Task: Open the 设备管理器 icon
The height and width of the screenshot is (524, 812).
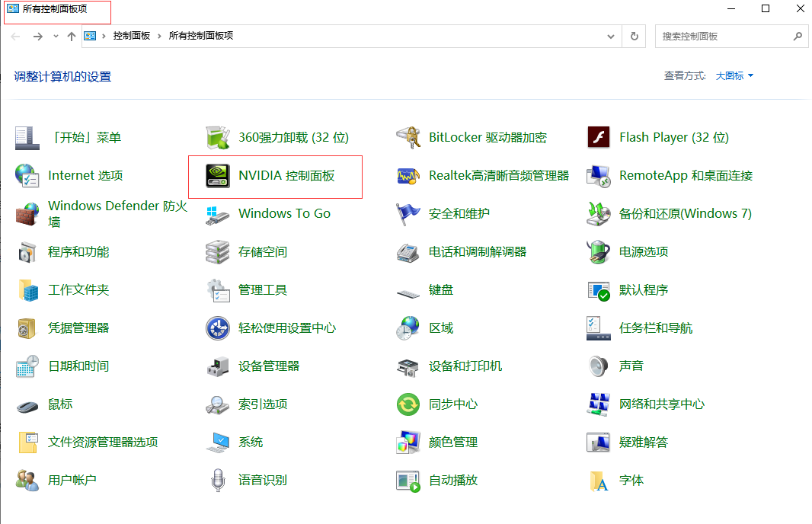Action: point(218,366)
